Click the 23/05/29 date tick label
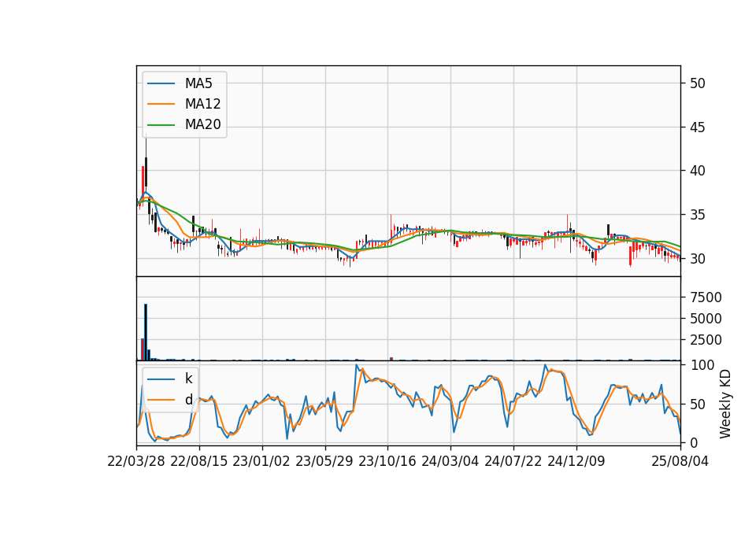Screen dimensions: 756x543 324,461
